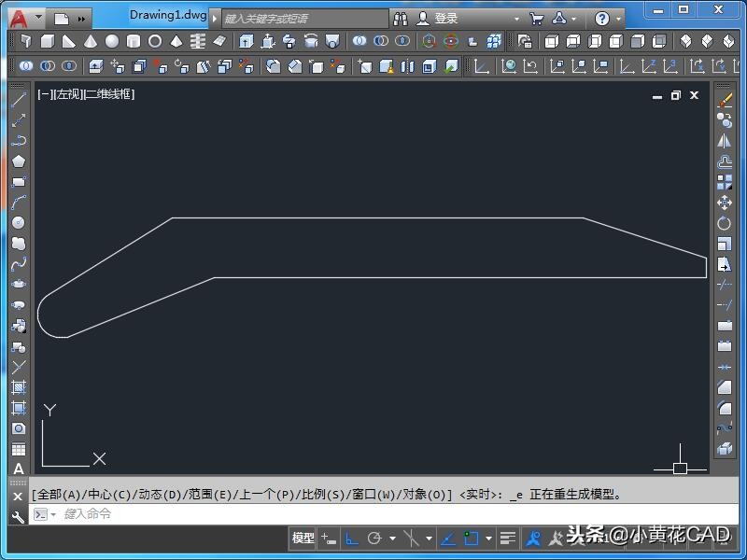Click the solid Check icon with green checkmark
The height and width of the screenshot is (560, 747).
pyautogui.click(x=451, y=66)
